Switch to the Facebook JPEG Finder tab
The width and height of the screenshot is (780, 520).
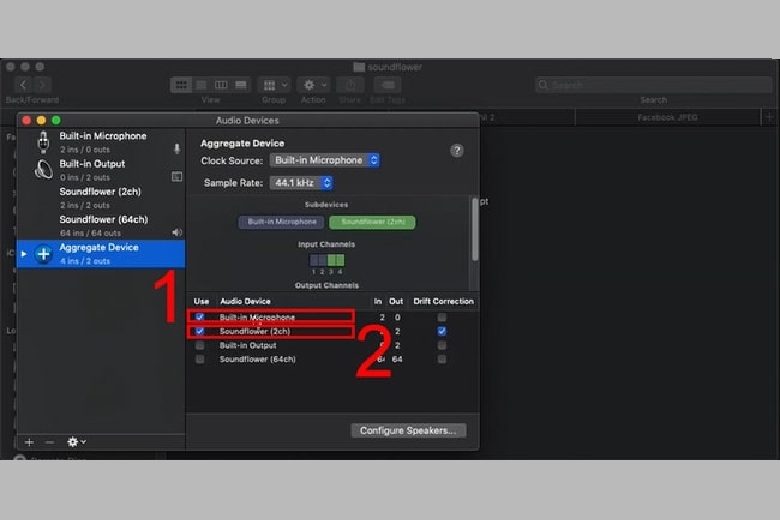668,117
